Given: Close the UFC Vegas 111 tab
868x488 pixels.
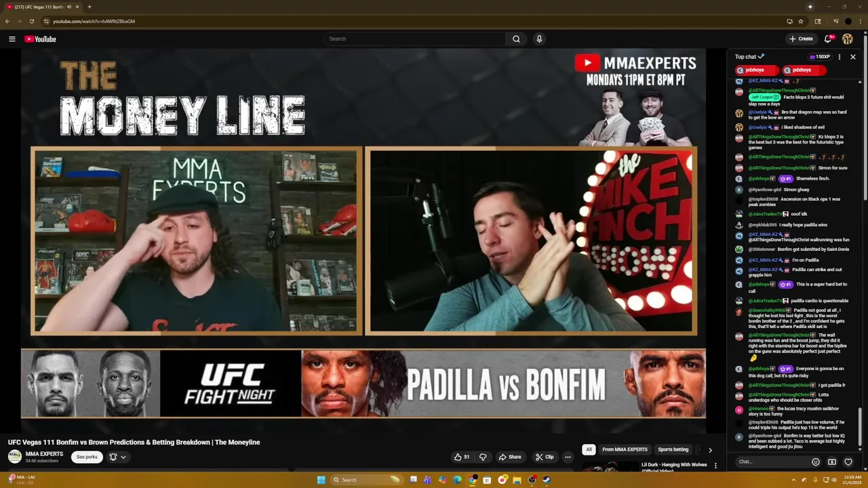Looking at the screenshot, I should 77,7.
